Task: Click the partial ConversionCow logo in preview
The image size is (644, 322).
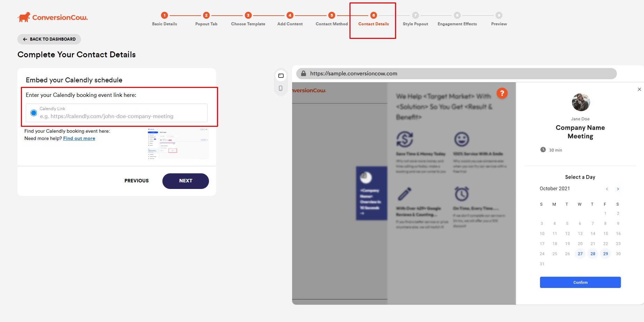Action: [309, 91]
